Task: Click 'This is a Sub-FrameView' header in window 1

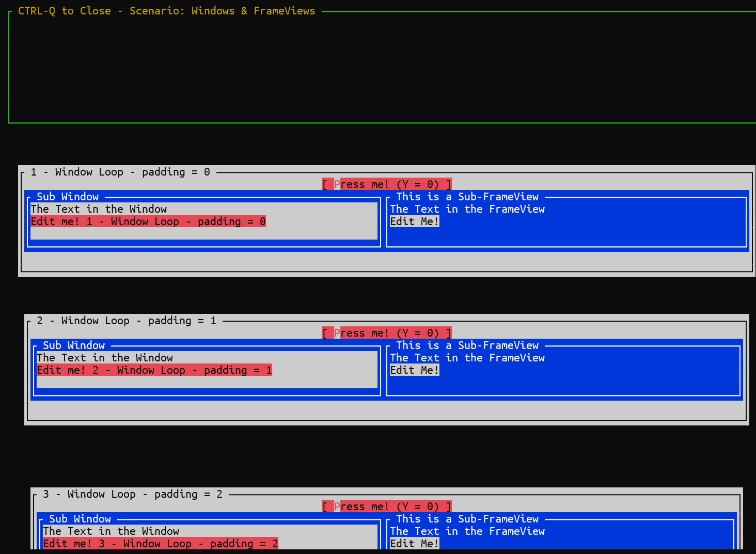Action: click(x=467, y=196)
